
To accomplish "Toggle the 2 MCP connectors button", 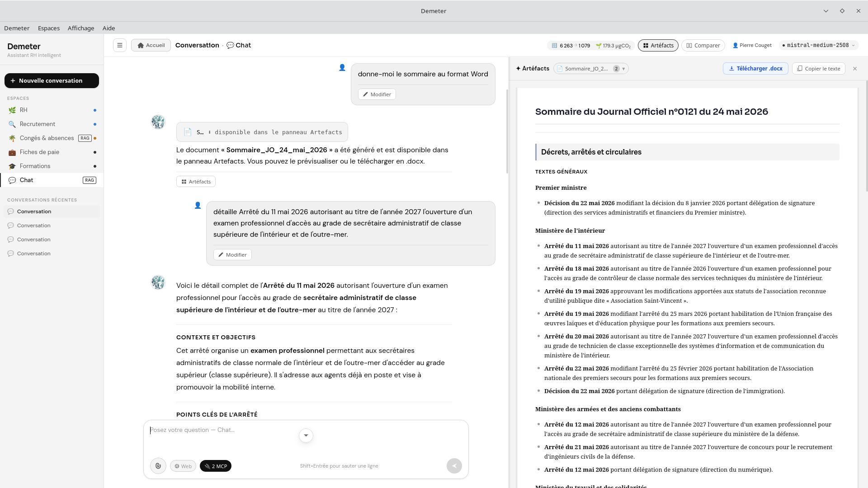I will tap(216, 466).
